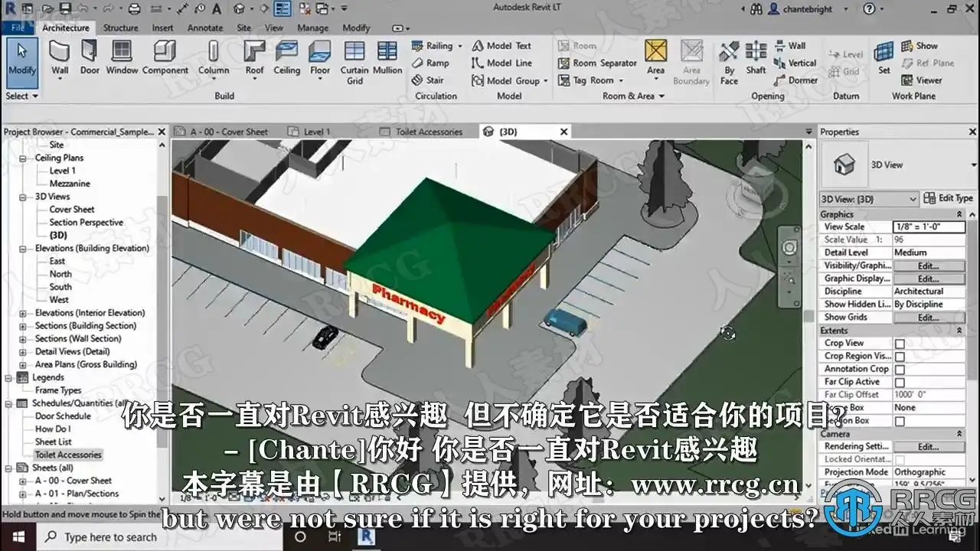The image size is (980, 551).
Task: Click Edit for Graphic Display Options
Action: [x=929, y=279]
